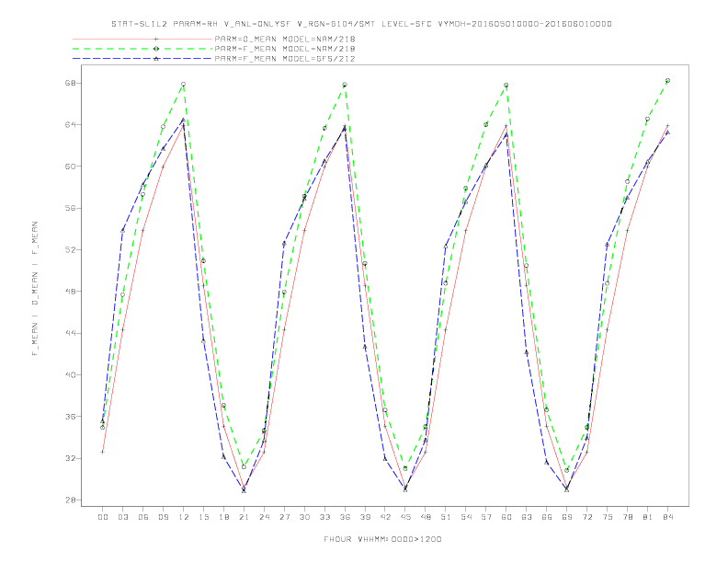Click red plus data point at hour 00

coord(103,452)
